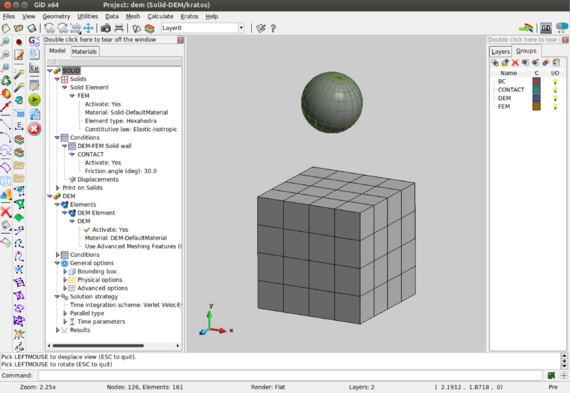The image size is (570, 393).
Task: Select the zoom in magnifier tool
Action: click(x=5, y=42)
